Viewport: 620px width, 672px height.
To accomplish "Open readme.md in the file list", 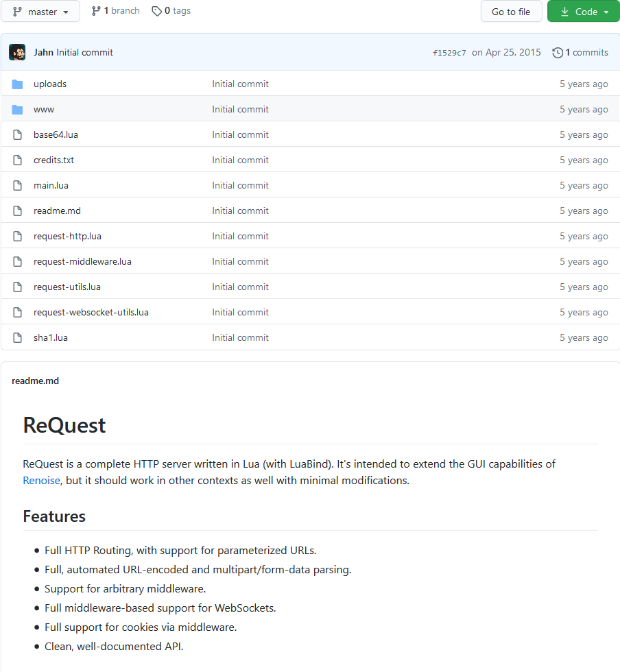I will coord(57,211).
